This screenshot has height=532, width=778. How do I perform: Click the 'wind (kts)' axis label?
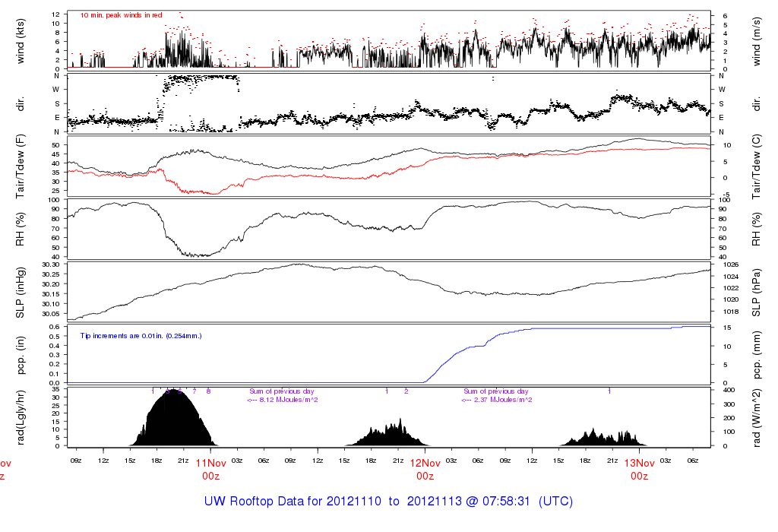21,41
